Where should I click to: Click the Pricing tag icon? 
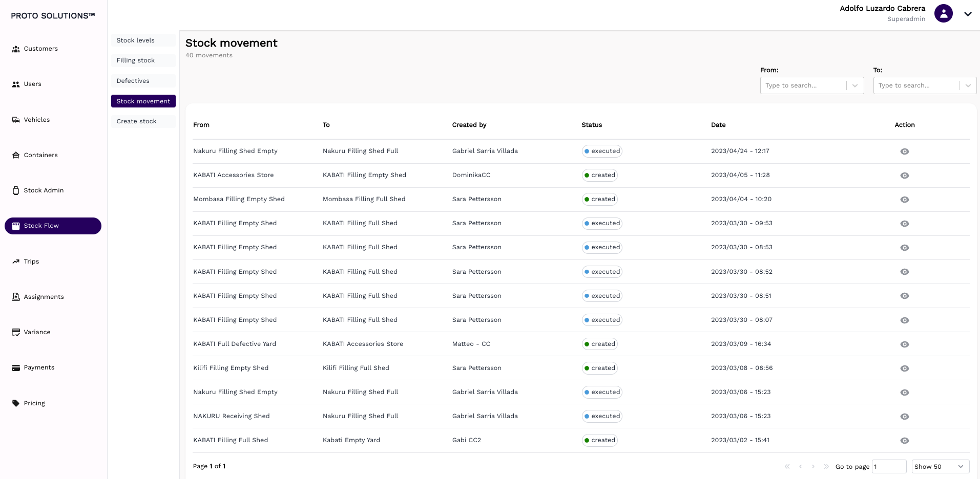click(16, 403)
